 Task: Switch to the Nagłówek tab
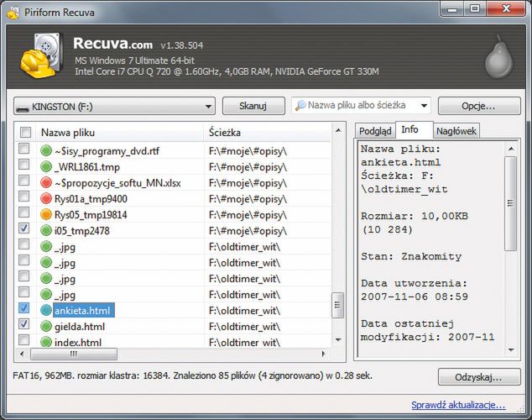(x=456, y=131)
